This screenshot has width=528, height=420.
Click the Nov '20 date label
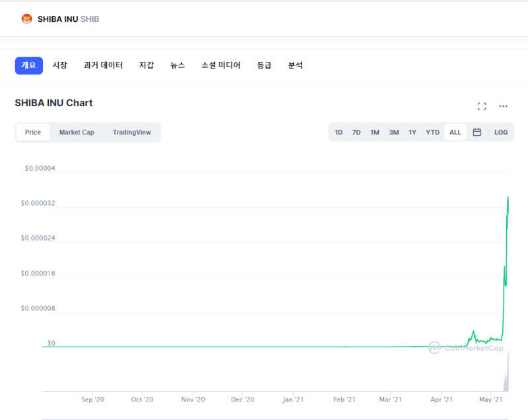pyautogui.click(x=193, y=400)
